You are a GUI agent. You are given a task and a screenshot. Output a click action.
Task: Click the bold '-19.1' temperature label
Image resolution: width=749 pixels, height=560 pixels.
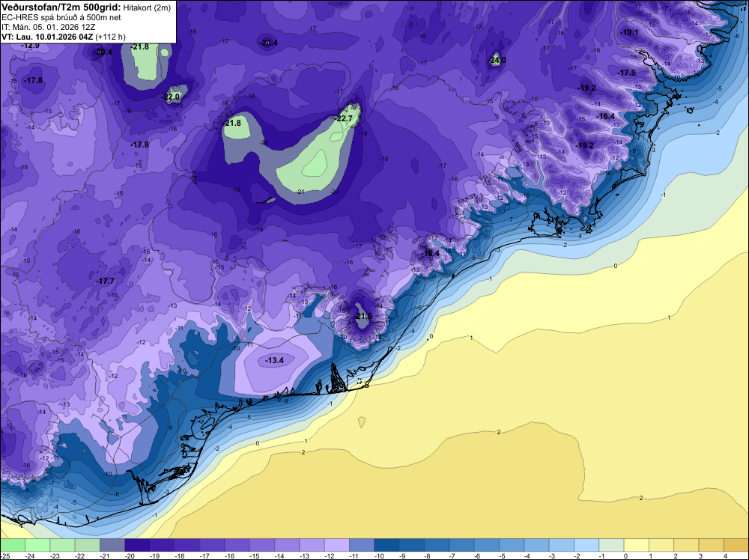pyautogui.click(x=629, y=32)
